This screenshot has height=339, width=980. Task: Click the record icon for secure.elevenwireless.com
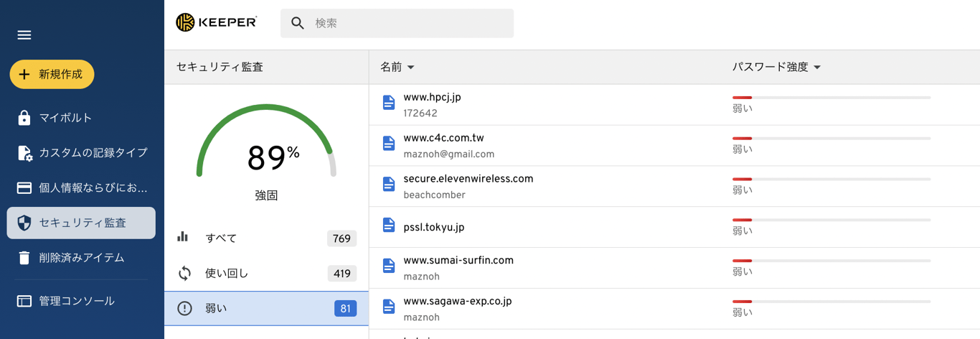(x=389, y=185)
